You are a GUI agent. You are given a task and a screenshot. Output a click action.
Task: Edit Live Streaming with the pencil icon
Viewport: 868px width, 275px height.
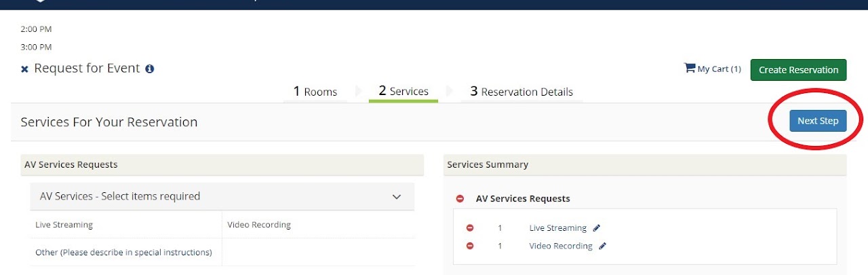point(597,228)
